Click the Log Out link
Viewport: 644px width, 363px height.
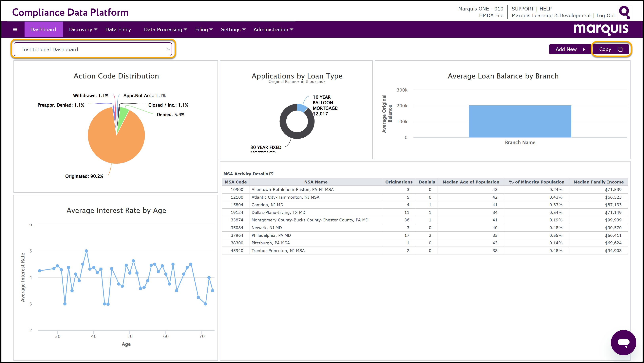tap(605, 15)
